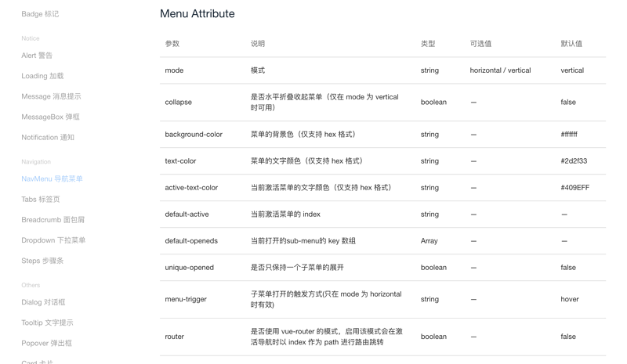Screen dimensions: 627x364
Task: Click the default-active parameter cell
Action: (x=187, y=214)
